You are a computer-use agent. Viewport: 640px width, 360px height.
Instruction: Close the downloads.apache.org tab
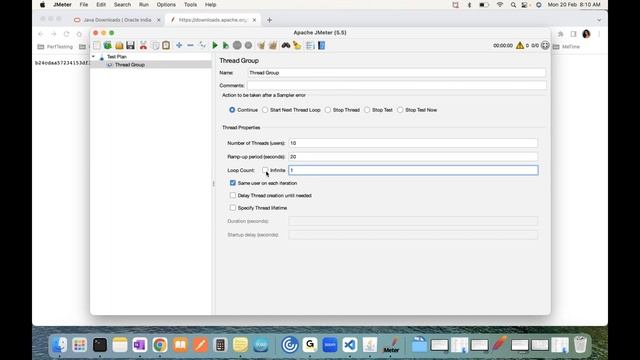coord(254,20)
